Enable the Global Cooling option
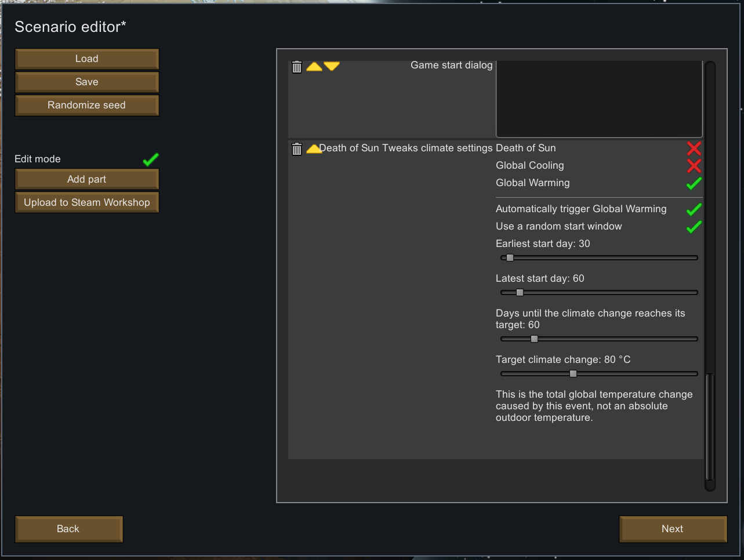 pyautogui.click(x=694, y=166)
